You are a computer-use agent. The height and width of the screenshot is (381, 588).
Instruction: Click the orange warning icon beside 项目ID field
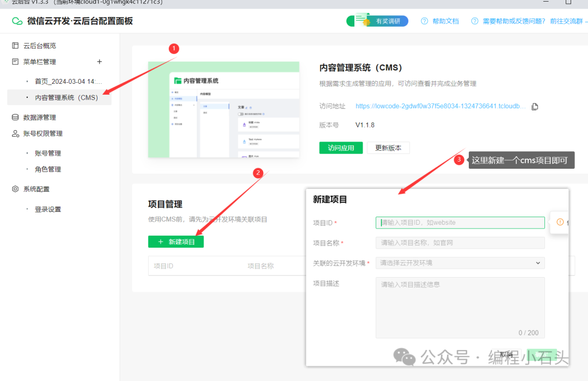pos(560,222)
